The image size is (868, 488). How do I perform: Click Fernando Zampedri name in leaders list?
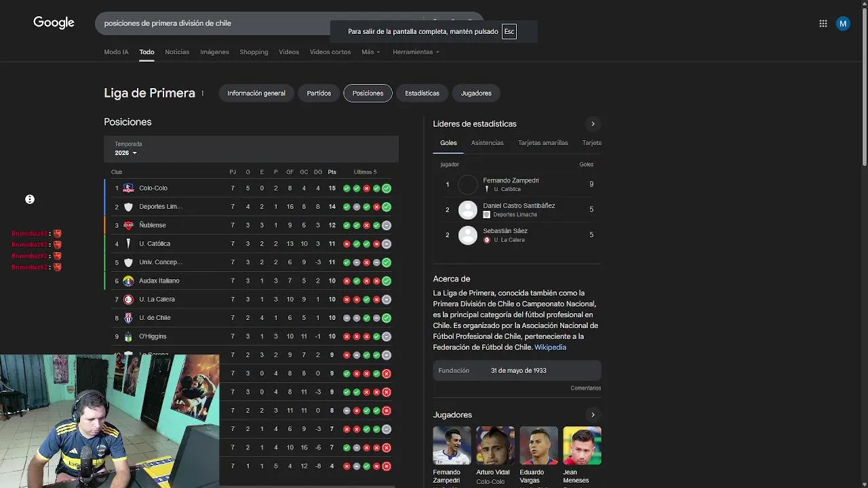coord(511,180)
